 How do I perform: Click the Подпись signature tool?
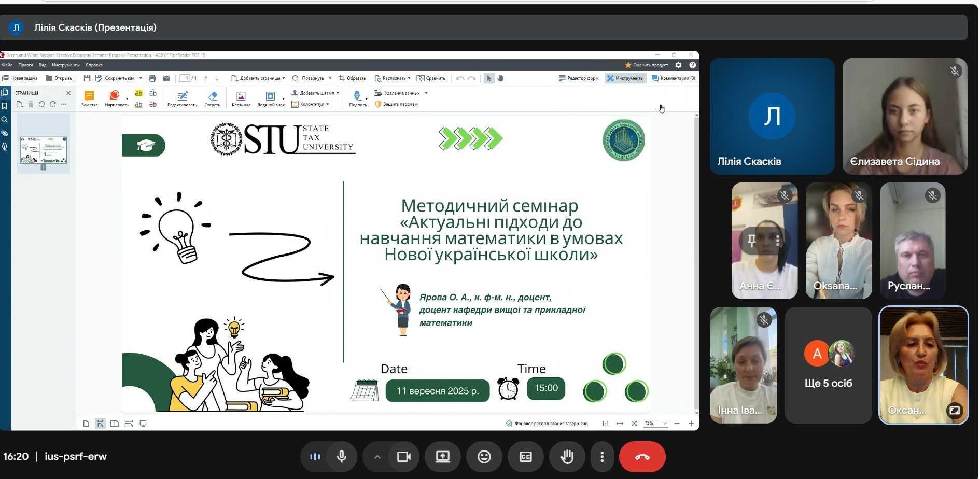click(358, 98)
